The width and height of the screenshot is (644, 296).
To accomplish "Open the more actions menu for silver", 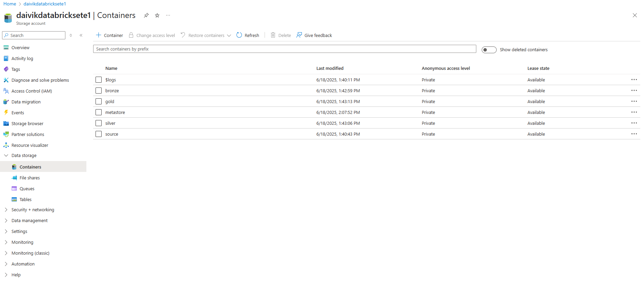I will [x=634, y=123].
